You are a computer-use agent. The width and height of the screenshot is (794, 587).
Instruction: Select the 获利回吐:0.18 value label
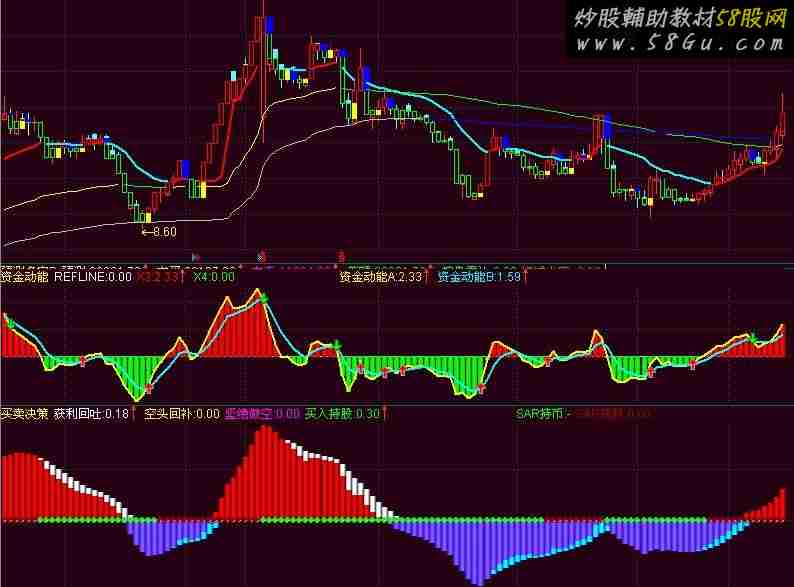coord(92,414)
